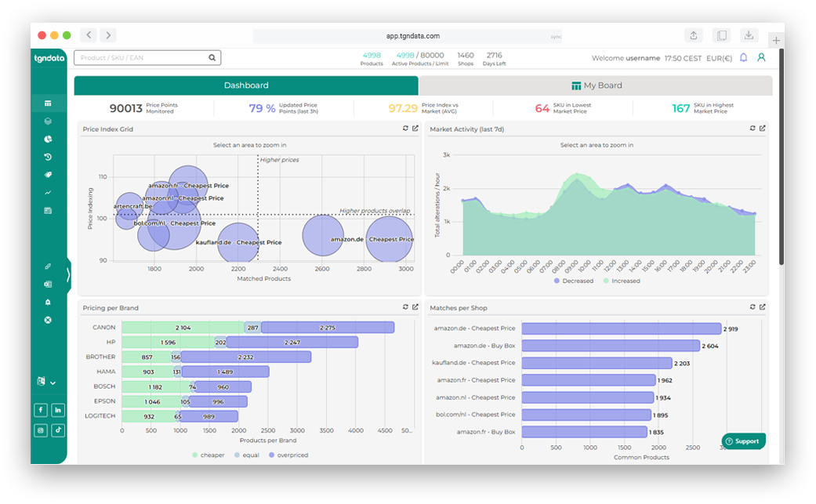Screen dimensions: 816x504
Task: Toggle the Increased series in Market Activity legend
Action: (627, 281)
